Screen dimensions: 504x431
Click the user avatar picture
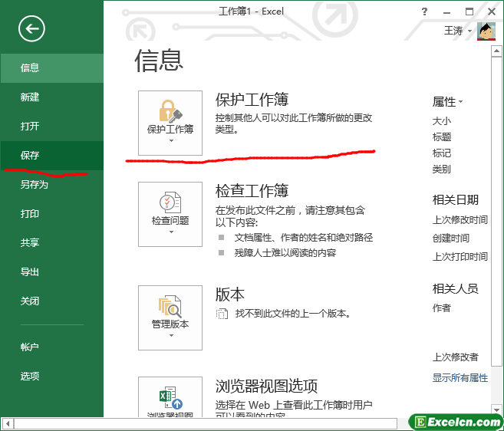pos(486,31)
